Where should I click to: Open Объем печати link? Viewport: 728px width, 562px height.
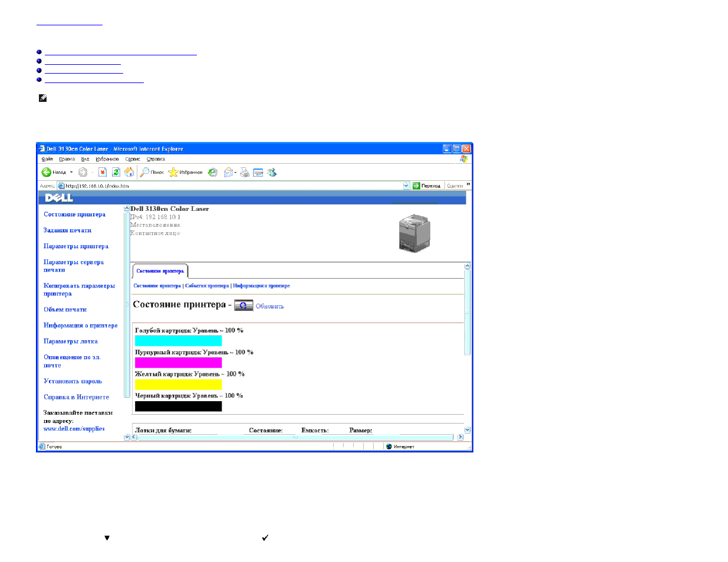coord(65,309)
